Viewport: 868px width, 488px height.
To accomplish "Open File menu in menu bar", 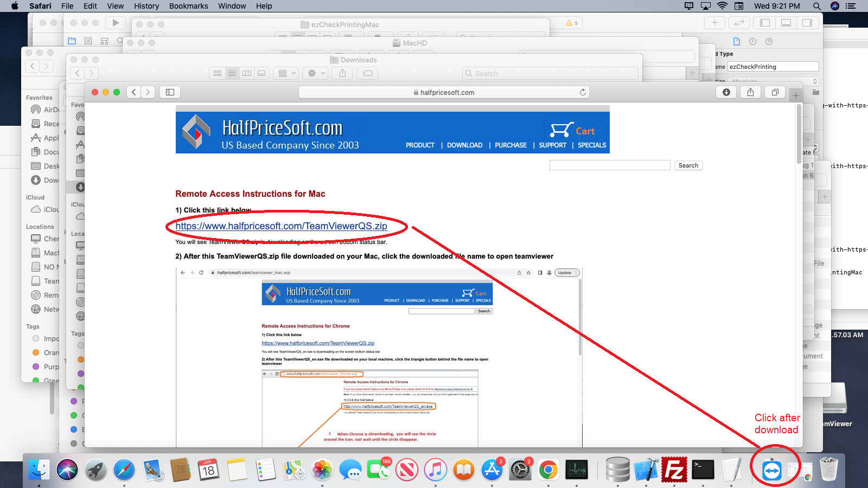I will click(67, 6).
